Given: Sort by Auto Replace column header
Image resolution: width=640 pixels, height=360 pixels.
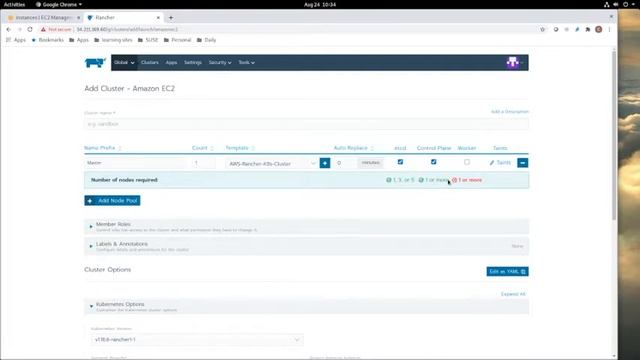Looking at the screenshot, I should (353, 148).
